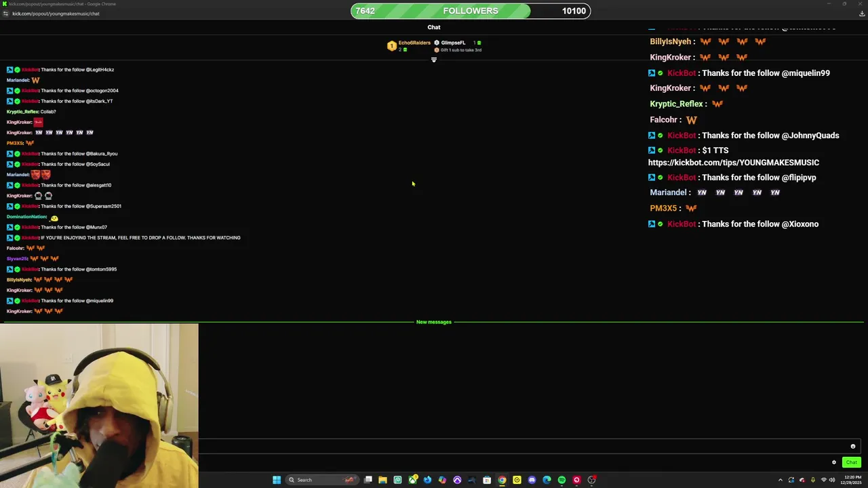Screen dimensions: 868x488
Task: Click Thanks for the follow @LegitH4ckz message
Action: coord(77,70)
